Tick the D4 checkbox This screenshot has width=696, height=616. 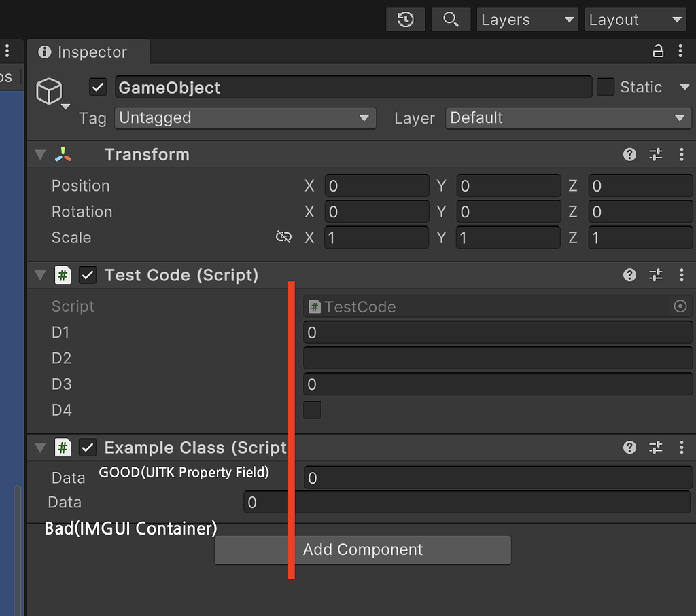(312, 410)
